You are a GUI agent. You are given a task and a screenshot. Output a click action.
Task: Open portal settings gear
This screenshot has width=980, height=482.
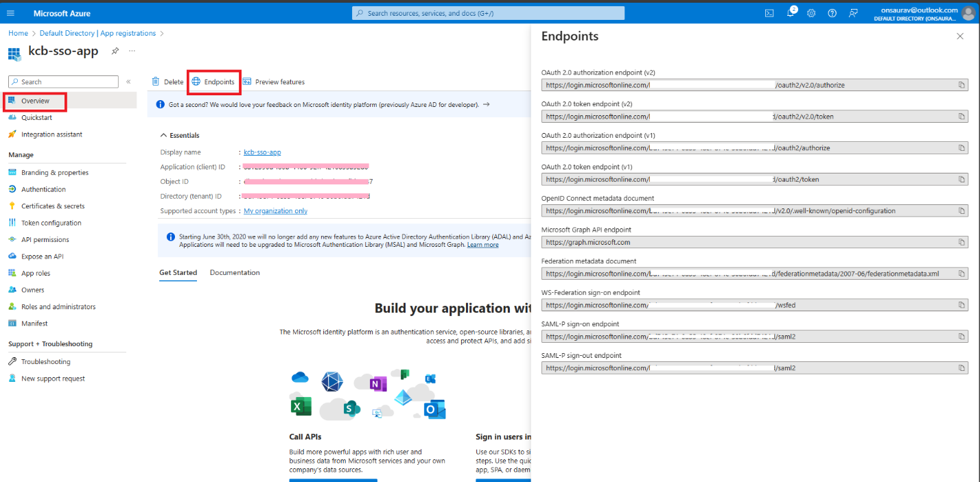811,13
